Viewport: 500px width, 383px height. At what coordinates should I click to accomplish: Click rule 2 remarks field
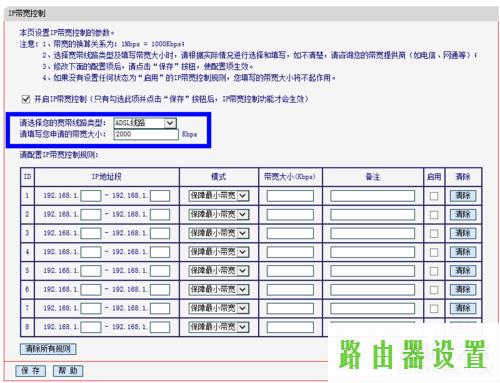click(x=373, y=214)
